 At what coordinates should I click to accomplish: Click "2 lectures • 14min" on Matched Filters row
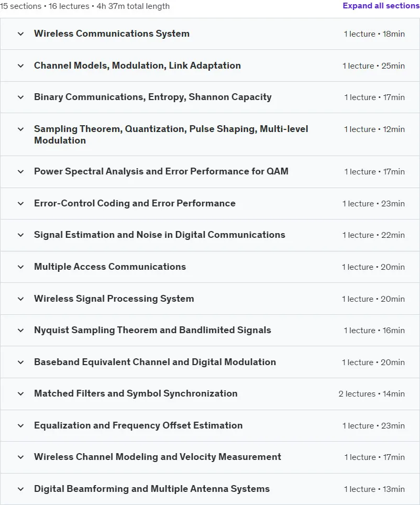371,394
